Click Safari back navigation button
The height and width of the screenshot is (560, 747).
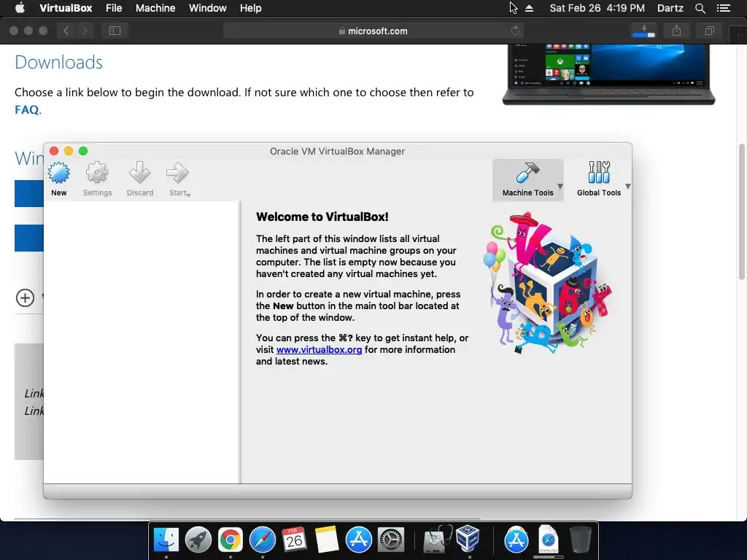[x=66, y=31]
